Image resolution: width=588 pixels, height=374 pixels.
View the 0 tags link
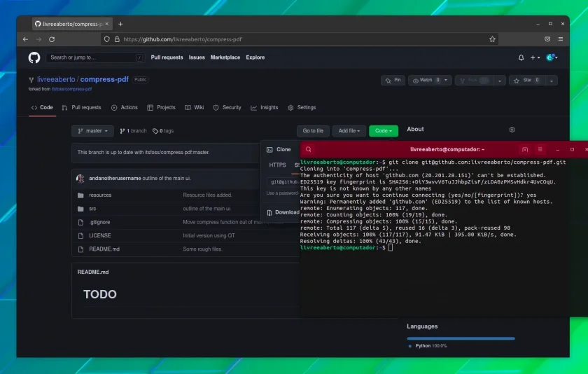[x=163, y=131]
